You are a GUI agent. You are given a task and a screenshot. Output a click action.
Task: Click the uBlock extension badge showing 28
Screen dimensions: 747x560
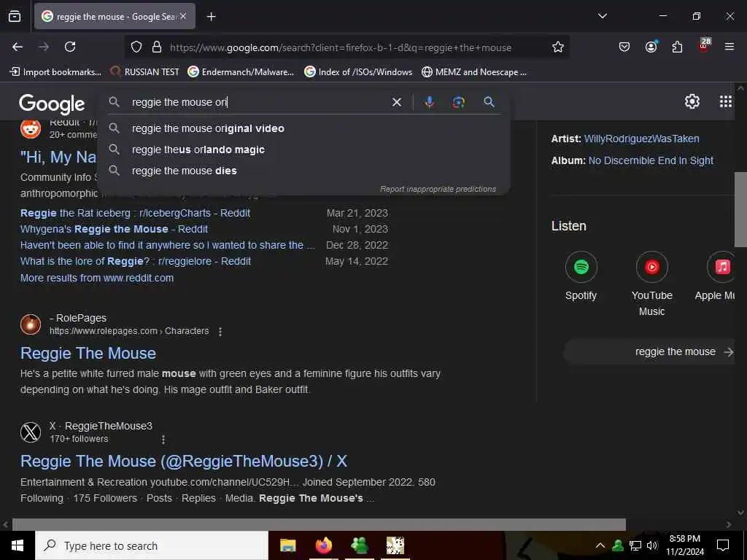pyautogui.click(x=704, y=46)
